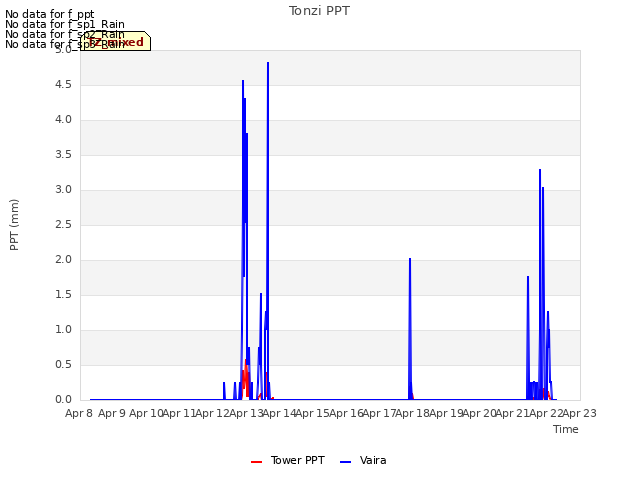
Task: Click the isolated Vaira spike near Apr 18
Action: point(410,327)
